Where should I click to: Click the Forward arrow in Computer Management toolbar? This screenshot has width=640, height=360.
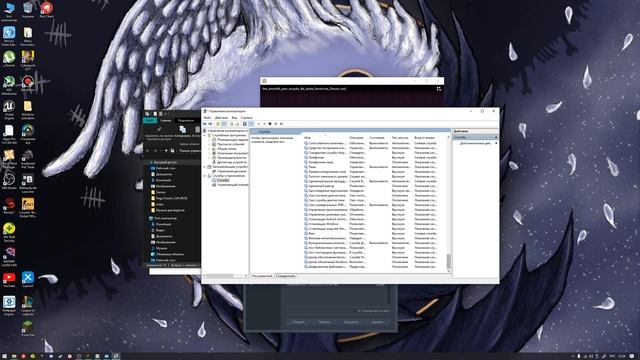click(210, 124)
